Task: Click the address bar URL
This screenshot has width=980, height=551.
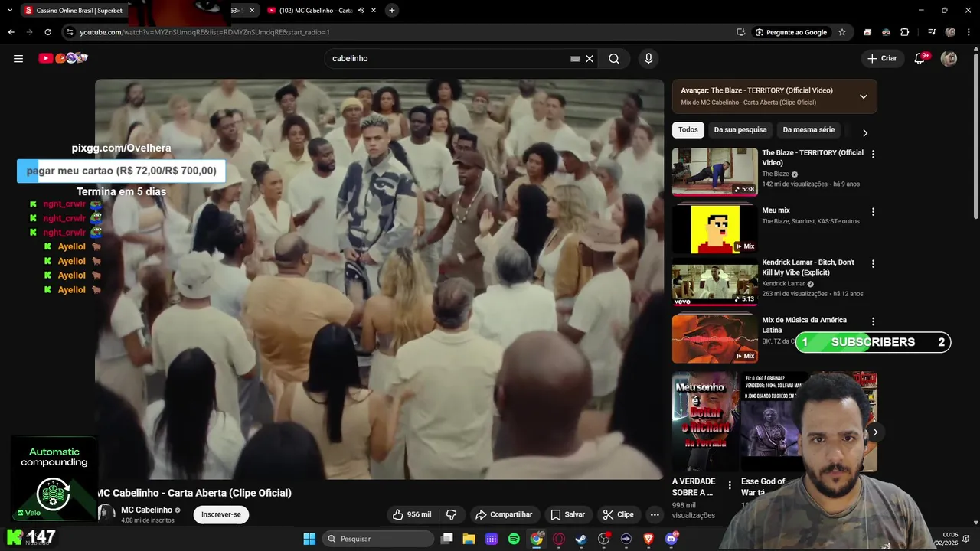Action: coord(204,32)
